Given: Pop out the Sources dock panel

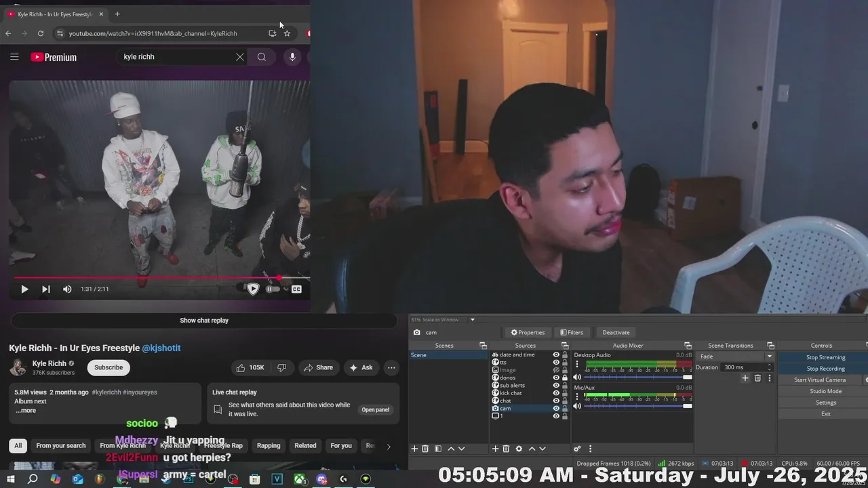Looking at the screenshot, I should click(565, 346).
